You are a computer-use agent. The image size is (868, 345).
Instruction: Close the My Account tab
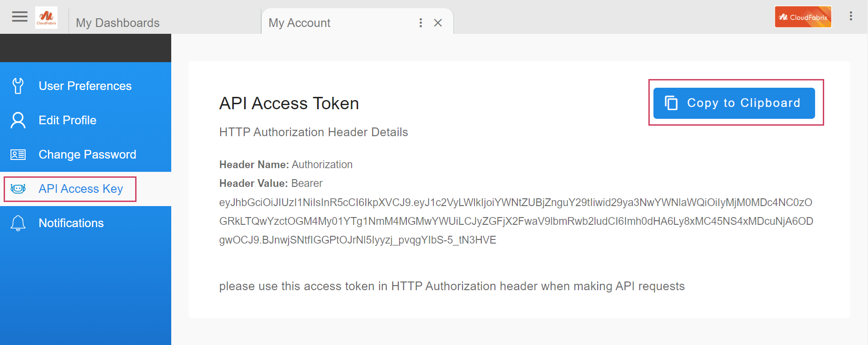click(438, 23)
